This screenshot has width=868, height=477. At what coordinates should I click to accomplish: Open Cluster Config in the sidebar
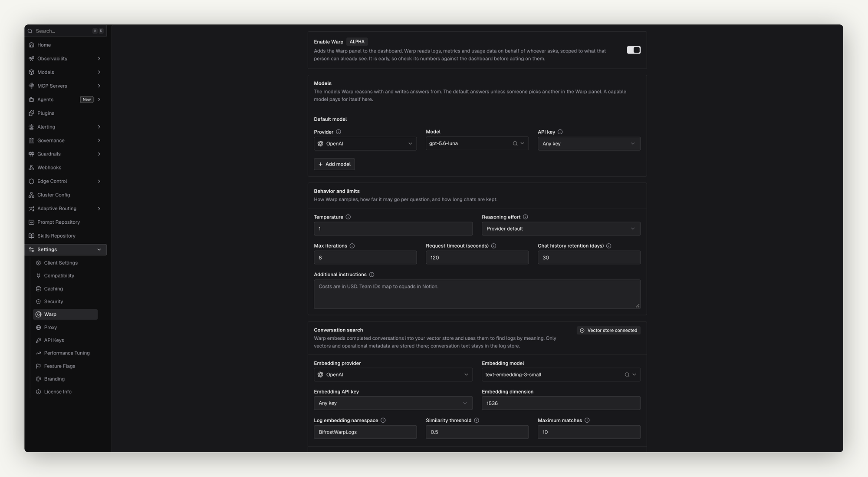[66, 195]
